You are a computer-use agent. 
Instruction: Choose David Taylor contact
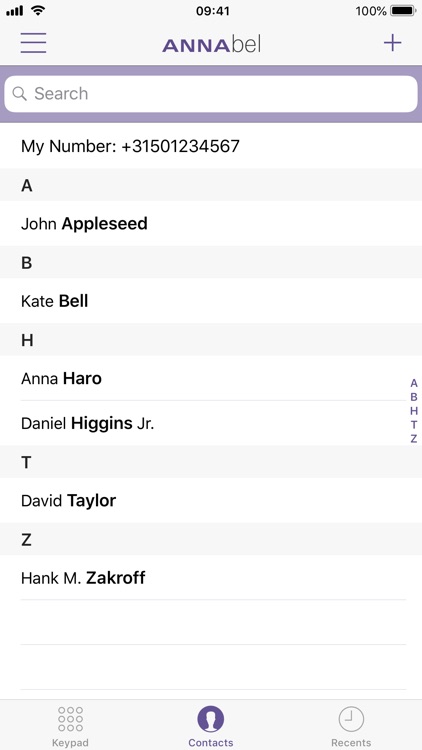click(211, 500)
